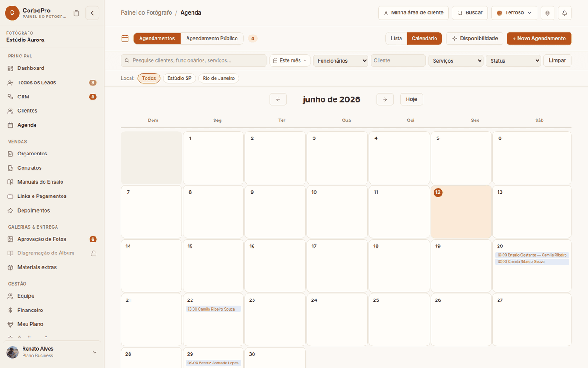Open the Funcionários dropdown
588x368 pixels.
[x=341, y=61]
